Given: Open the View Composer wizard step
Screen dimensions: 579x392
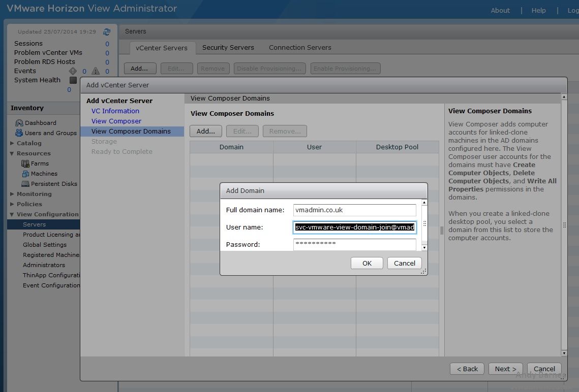Looking at the screenshot, I should coord(116,121).
